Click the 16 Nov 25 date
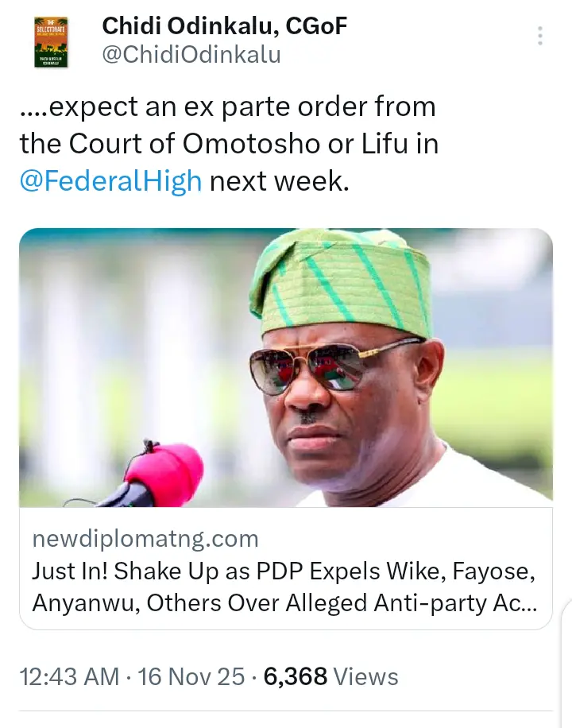572x728 pixels. pos(191,676)
